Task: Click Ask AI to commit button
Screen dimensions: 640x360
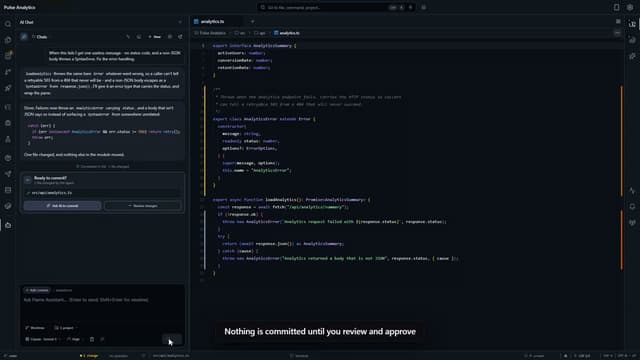Action: click(x=62, y=206)
